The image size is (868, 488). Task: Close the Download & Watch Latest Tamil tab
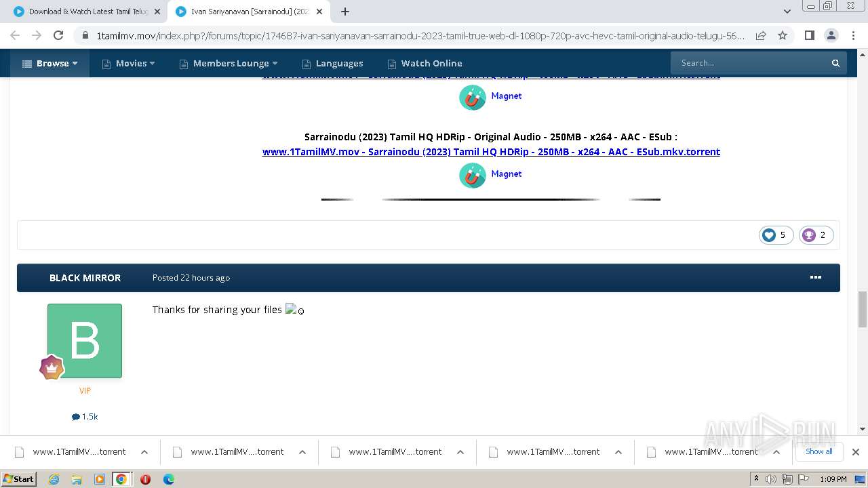point(157,12)
